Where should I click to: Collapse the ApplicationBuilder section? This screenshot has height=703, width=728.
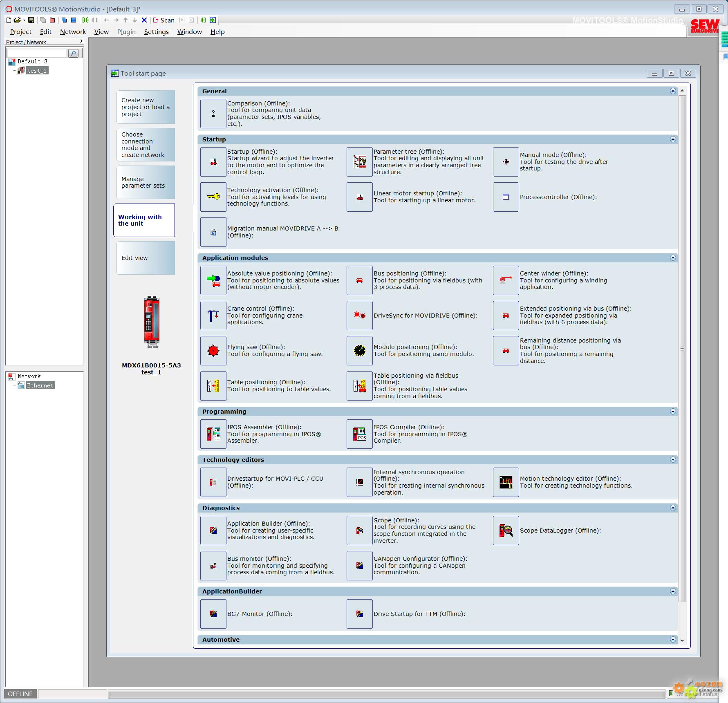click(673, 591)
